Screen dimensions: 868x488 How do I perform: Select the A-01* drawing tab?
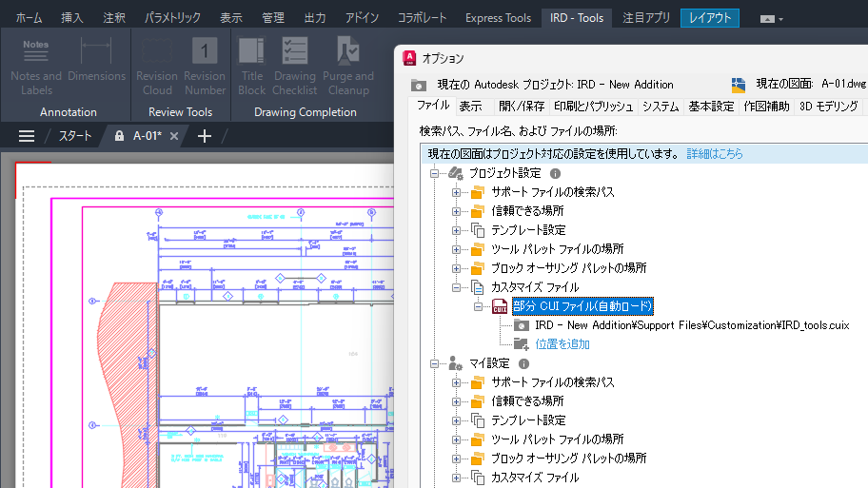click(x=148, y=136)
